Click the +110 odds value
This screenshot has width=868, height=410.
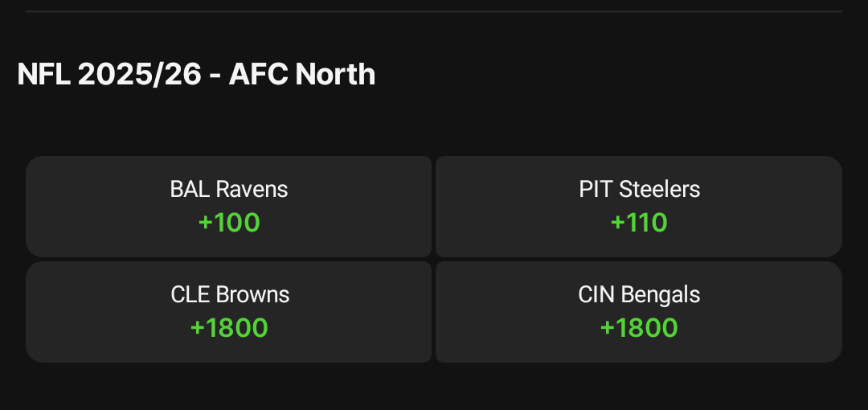(639, 223)
